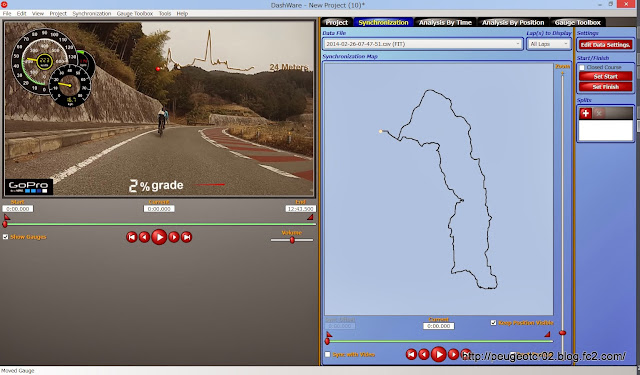Viewport: 640px width, 375px height.
Task: Play data on the synchronization map
Action: 439,354
